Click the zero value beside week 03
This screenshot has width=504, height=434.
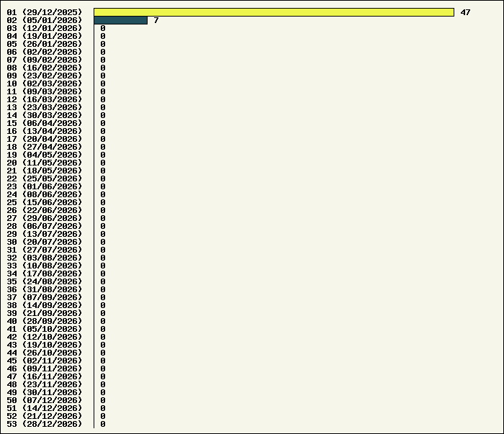coord(103,28)
